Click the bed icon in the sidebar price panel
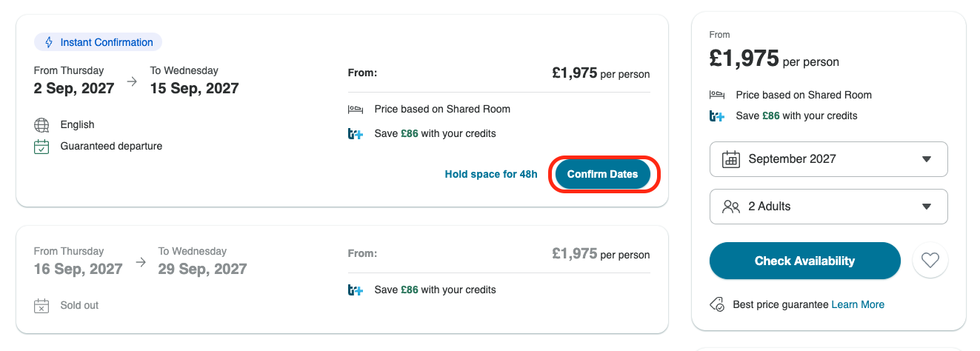The image size is (980, 351). [717, 95]
